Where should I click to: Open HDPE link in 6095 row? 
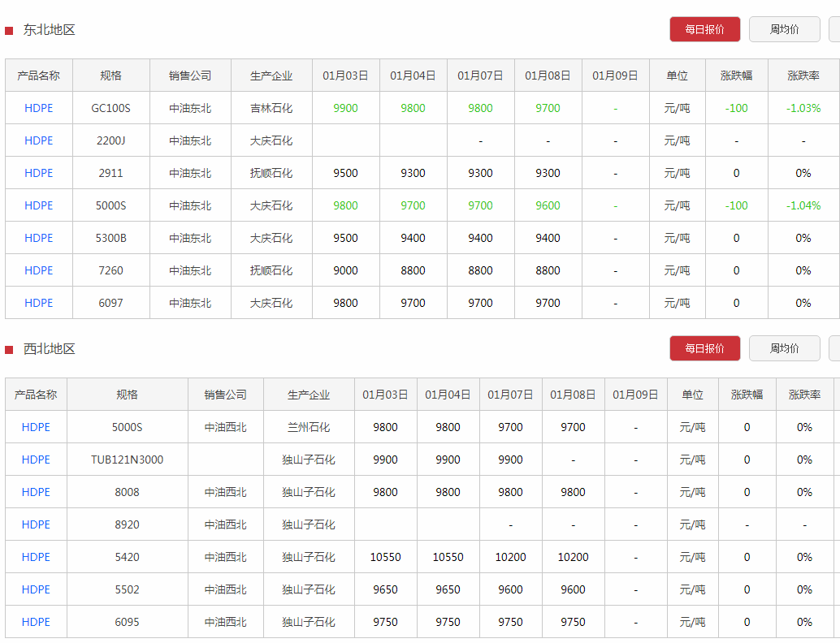point(36,622)
